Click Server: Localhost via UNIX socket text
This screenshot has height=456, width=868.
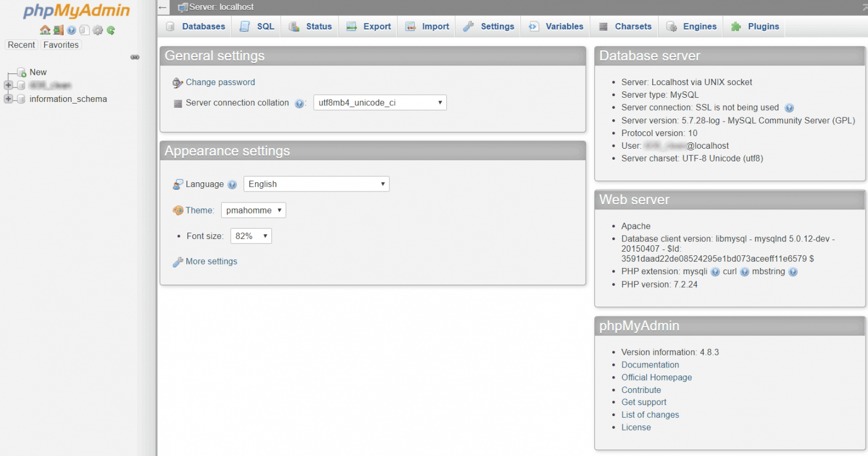tap(687, 83)
